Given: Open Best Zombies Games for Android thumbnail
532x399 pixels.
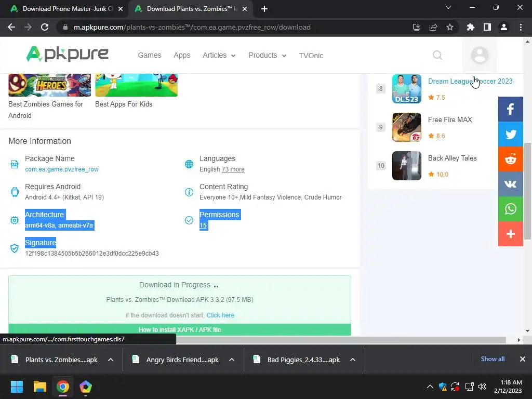Looking at the screenshot, I should click(x=49, y=85).
